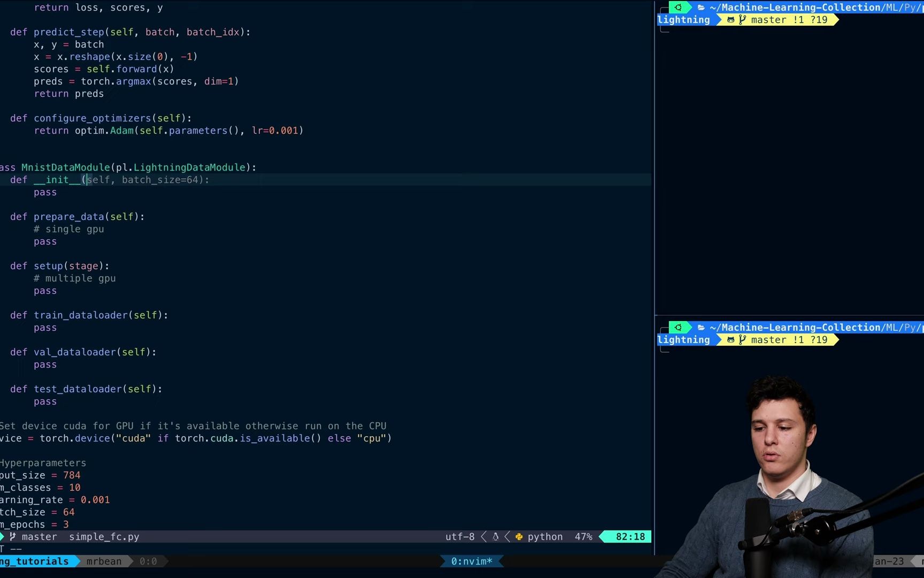The width and height of the screenshot is (924, 578).
Task: Click the python filetype label in statusline
Action: click(x=545, y=537)
